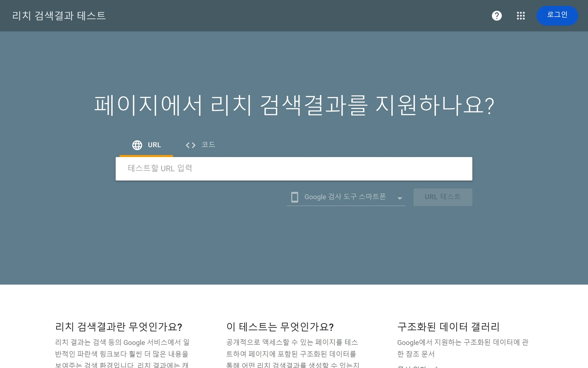Switch to the 코드 tab

[x=200, y=145]
